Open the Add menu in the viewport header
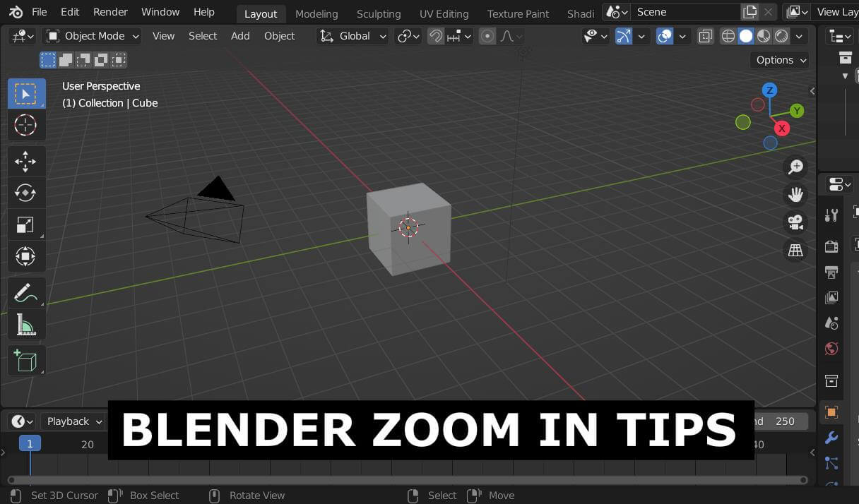 (240, 36)
